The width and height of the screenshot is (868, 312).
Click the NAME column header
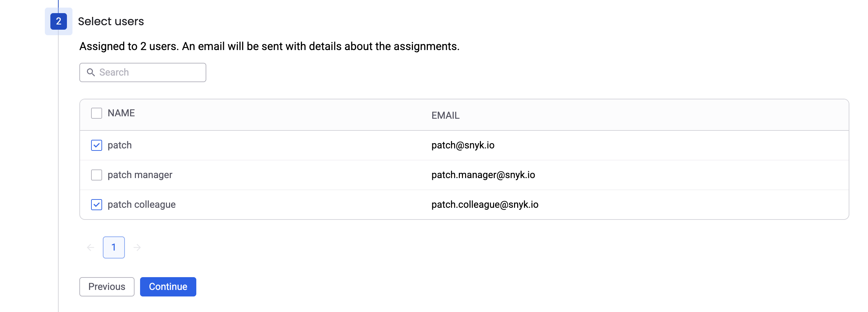pyautogui.click(x=121, y=113)
